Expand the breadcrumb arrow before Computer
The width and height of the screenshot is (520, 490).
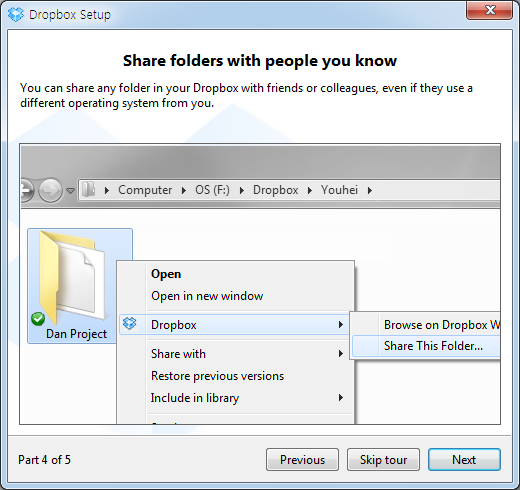click(x=107, y=190)
